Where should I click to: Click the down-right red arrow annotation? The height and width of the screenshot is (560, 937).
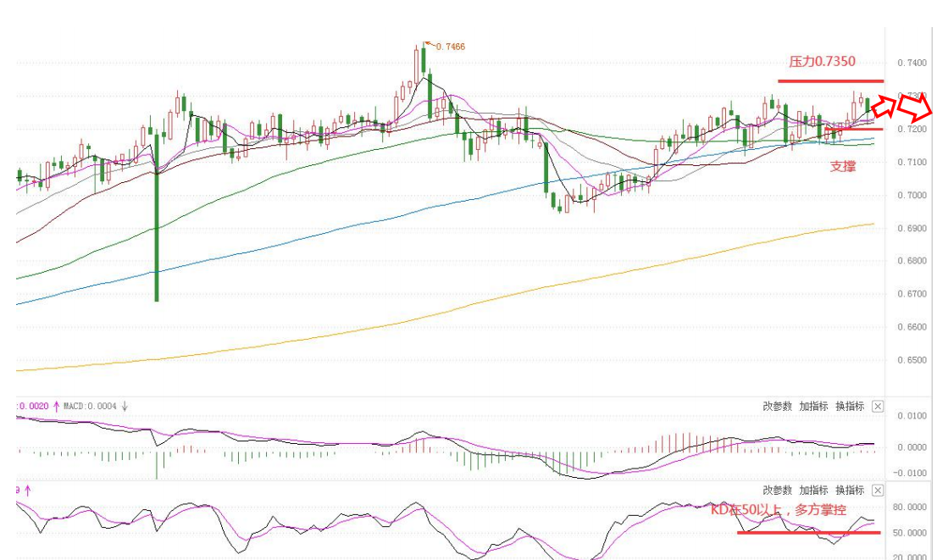pos(916,107)
